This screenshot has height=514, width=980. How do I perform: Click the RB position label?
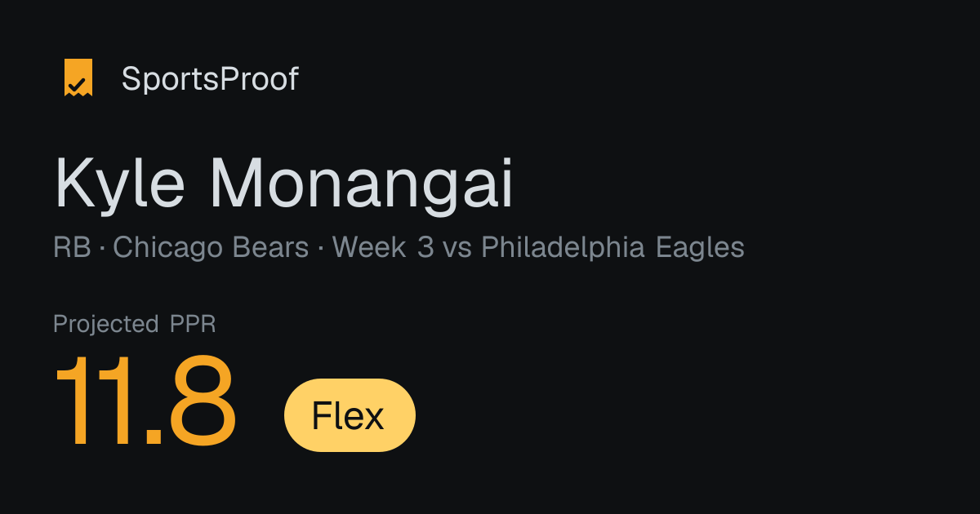click(x=72, y=247)
